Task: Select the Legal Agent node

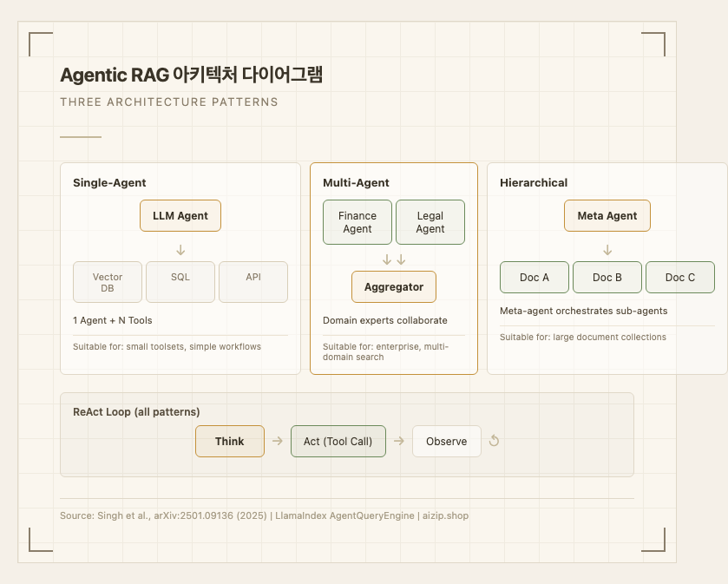Action: (x=430, y=222)
